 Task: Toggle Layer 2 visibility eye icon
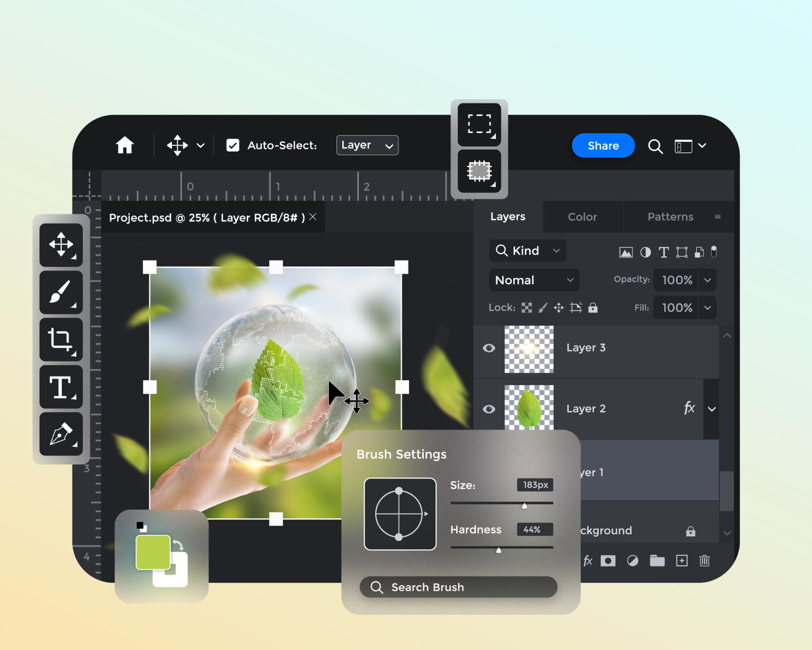[489, 409]
